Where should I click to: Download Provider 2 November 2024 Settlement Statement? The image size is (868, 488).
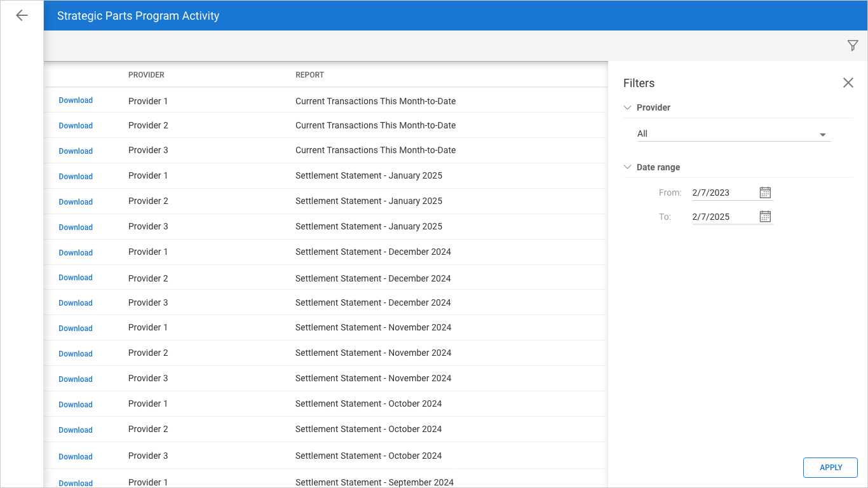(76, 354)
